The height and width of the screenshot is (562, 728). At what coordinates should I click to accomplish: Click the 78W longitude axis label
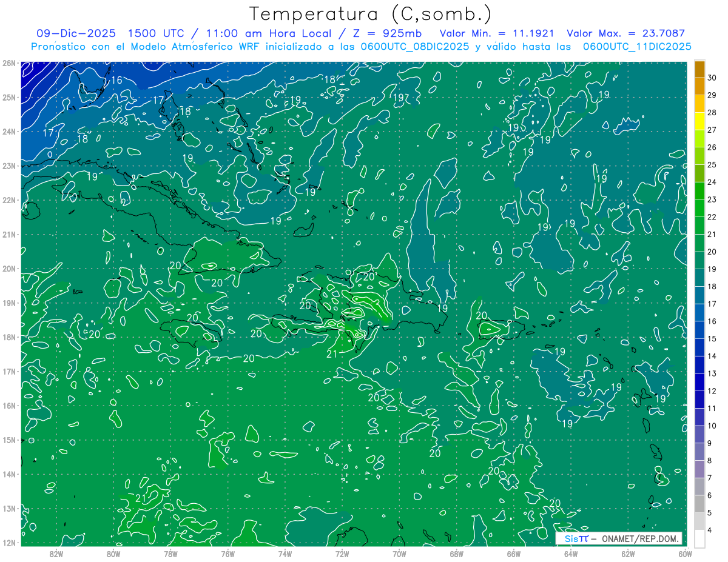[170, 553]
